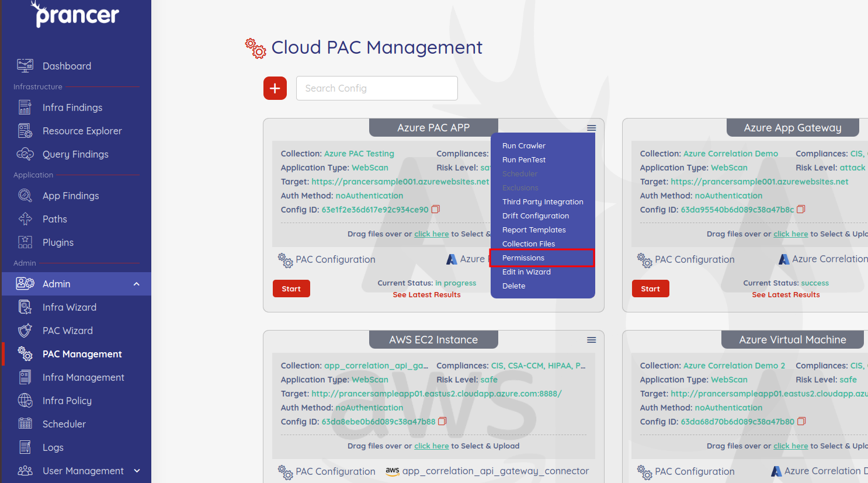Click collection name 'Azure PAC Testing'
This screenshot has height=483, width=868.
pos(359,154)
